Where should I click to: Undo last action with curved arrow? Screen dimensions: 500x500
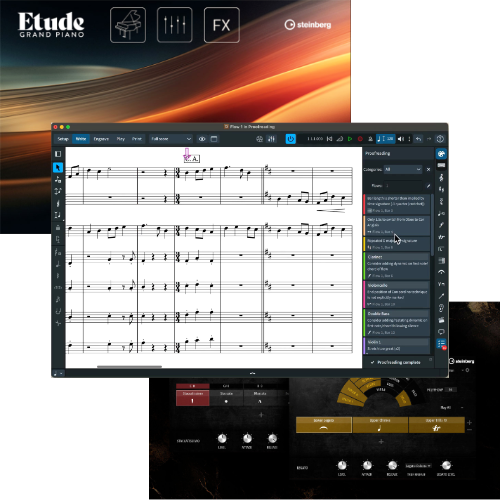(418, 139)
